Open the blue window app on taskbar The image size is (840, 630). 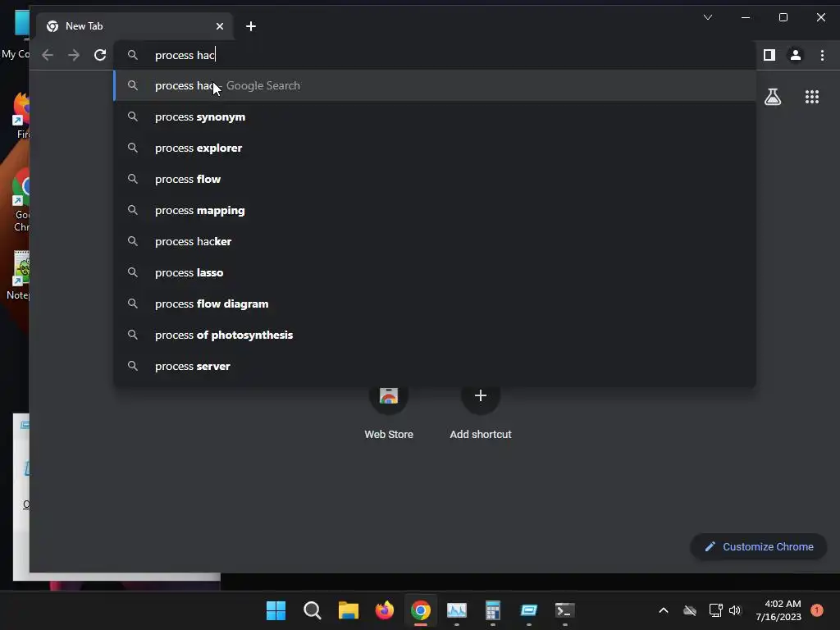tap(529, 610)
